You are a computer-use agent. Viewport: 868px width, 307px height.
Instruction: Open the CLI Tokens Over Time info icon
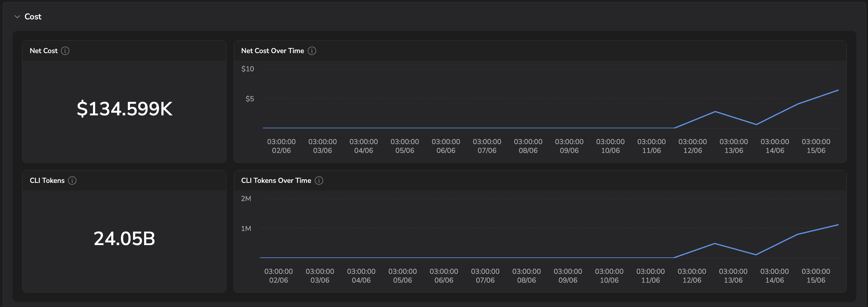tap(319, 181)
